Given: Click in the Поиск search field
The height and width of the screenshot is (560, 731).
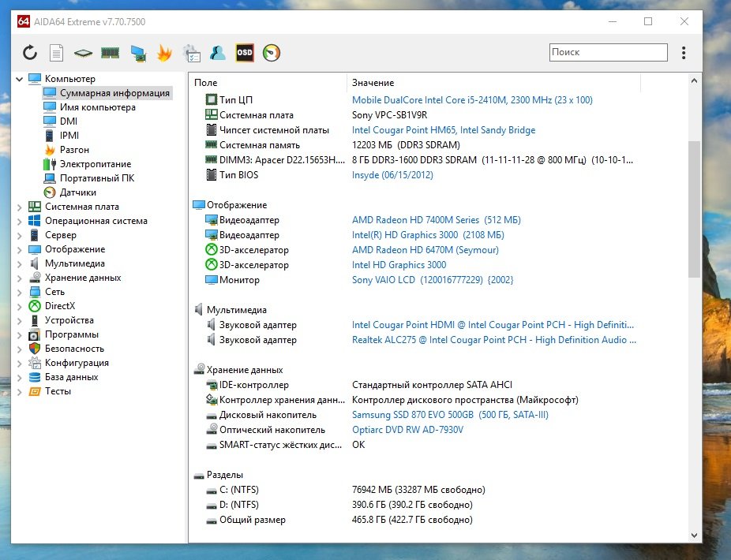Looking at the screenshot, I should 608,52.
